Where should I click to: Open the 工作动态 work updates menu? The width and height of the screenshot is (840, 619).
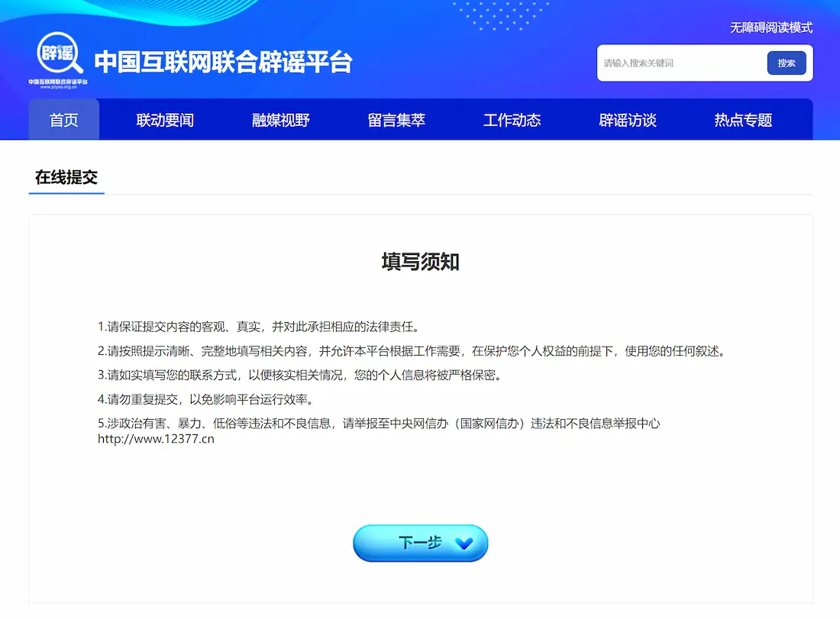coord(512,119)
